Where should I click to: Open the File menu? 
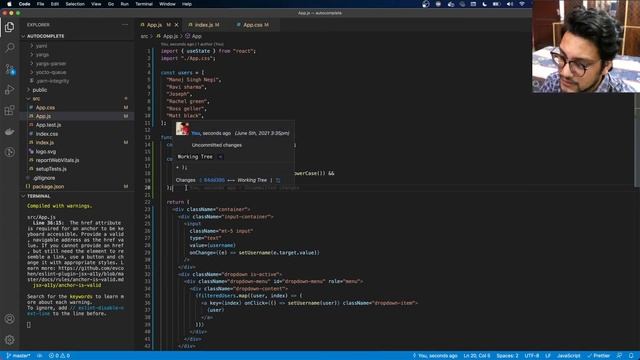(40, 4)
